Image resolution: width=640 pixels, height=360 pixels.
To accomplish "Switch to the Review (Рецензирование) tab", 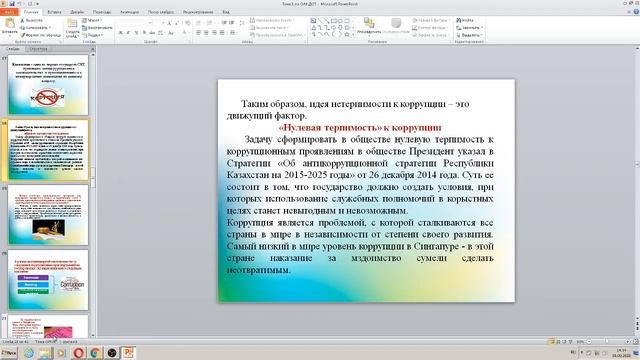I will pos(198,12).
